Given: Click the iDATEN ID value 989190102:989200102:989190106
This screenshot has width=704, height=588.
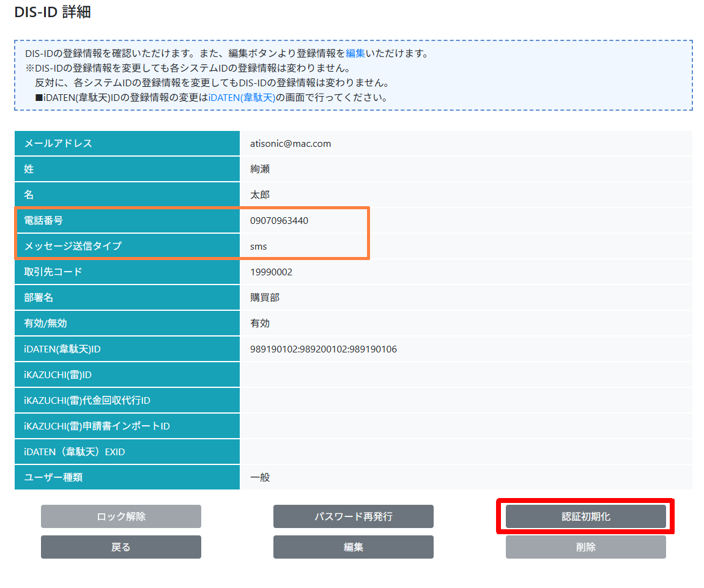Looking at the screenshot, I should tap(323, 349).
